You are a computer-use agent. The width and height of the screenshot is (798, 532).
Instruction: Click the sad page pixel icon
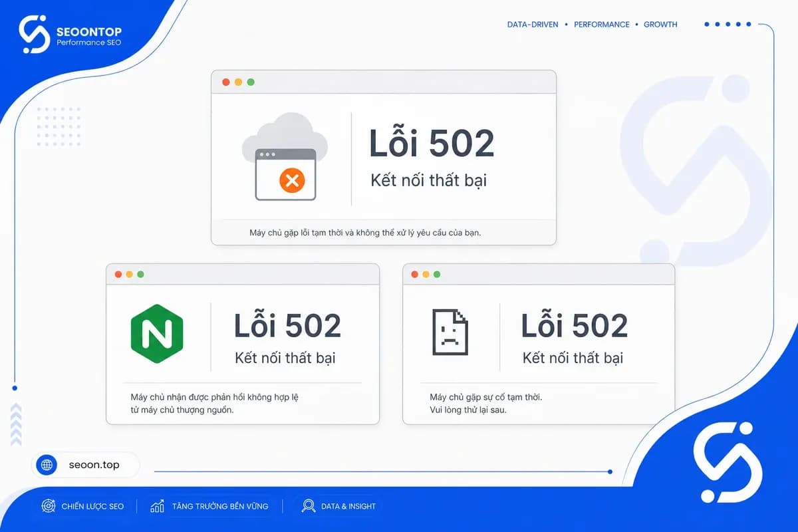450,331
